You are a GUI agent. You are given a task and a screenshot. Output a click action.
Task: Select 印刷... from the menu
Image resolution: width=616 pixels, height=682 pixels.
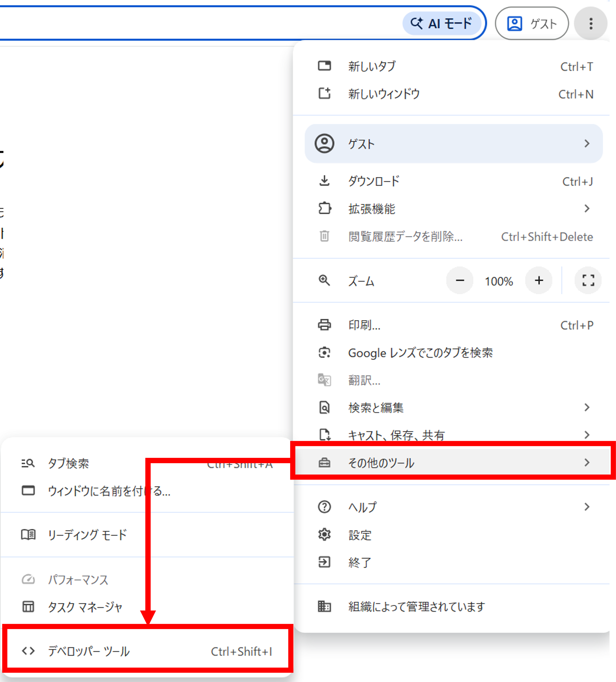[x=364, y=325]
